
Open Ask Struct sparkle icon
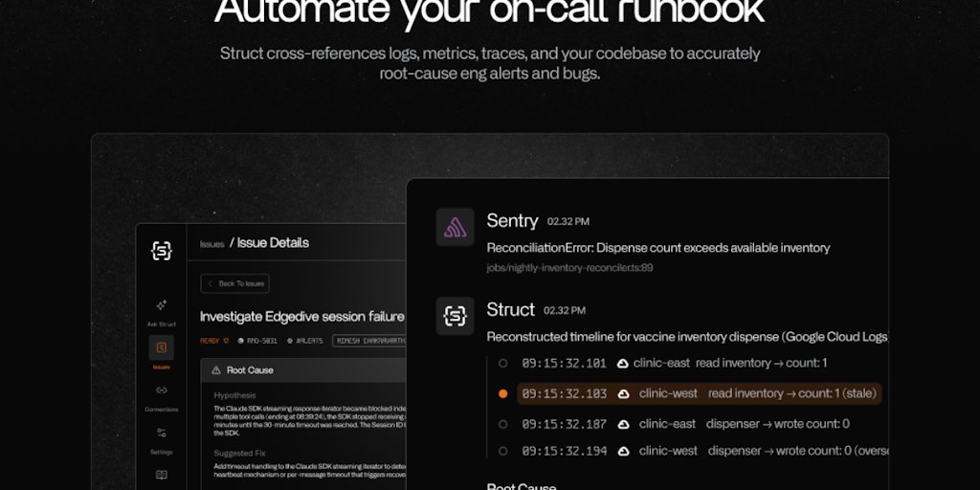(x=161, y=305)
